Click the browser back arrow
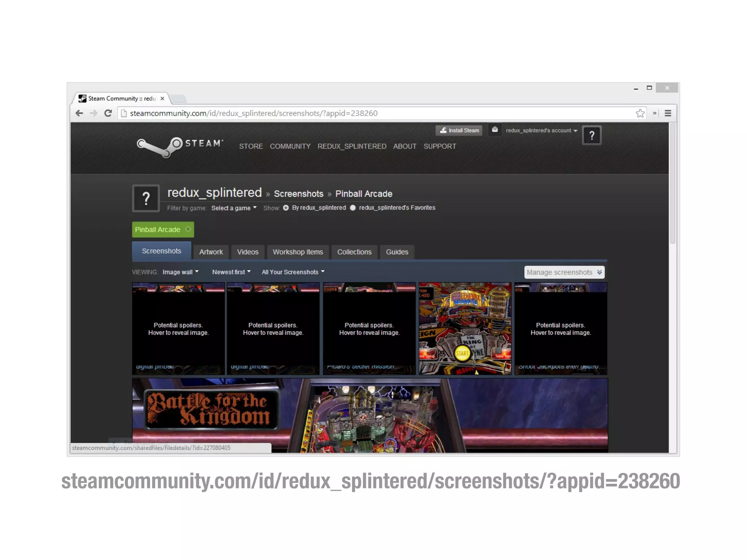Image resolution: width=747 pixels, height=560 pixels. pos(79,113)
